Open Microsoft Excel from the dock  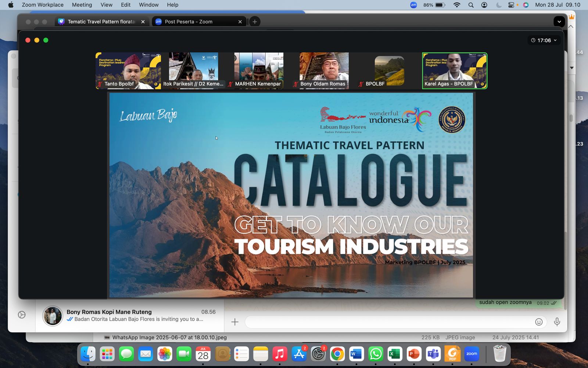(x=395, y=354)
